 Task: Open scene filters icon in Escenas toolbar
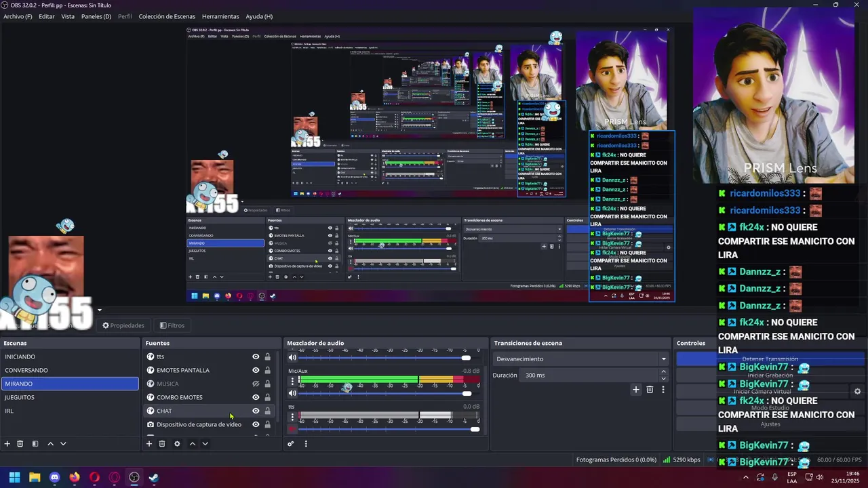tap(35, 444)
